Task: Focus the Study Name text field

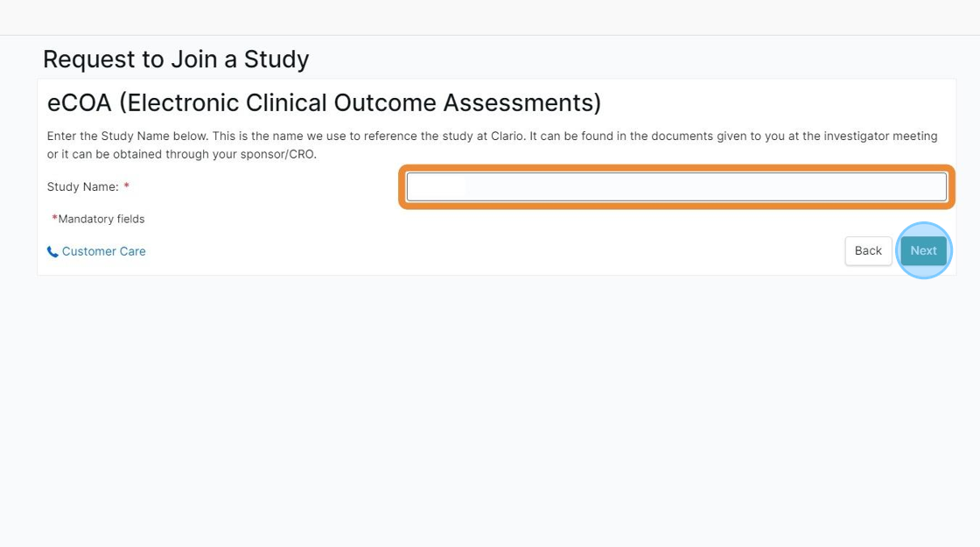Action: [676, 187]
